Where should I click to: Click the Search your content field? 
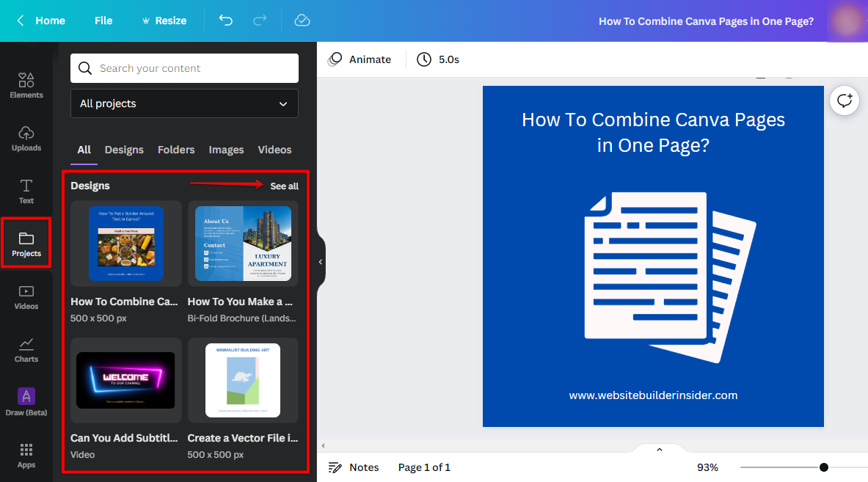[x=184, y=68]
